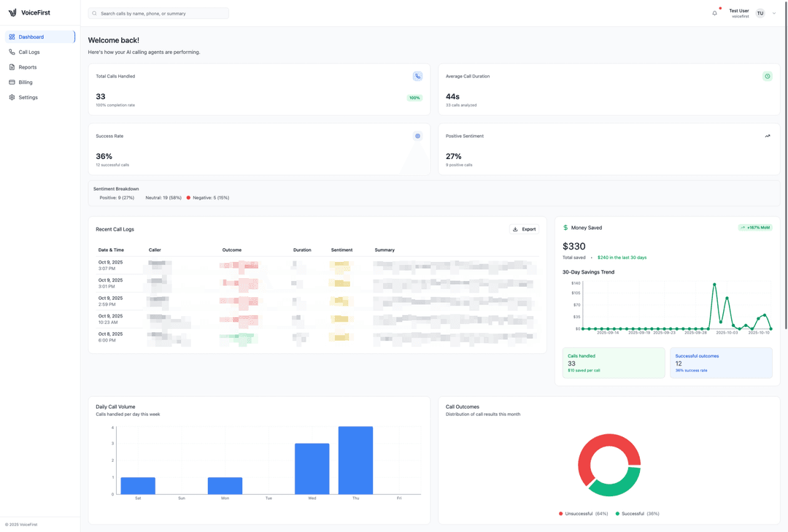Click the clock icon on Average Call Duration
788x532 pixels.
[x=766, y=76]
